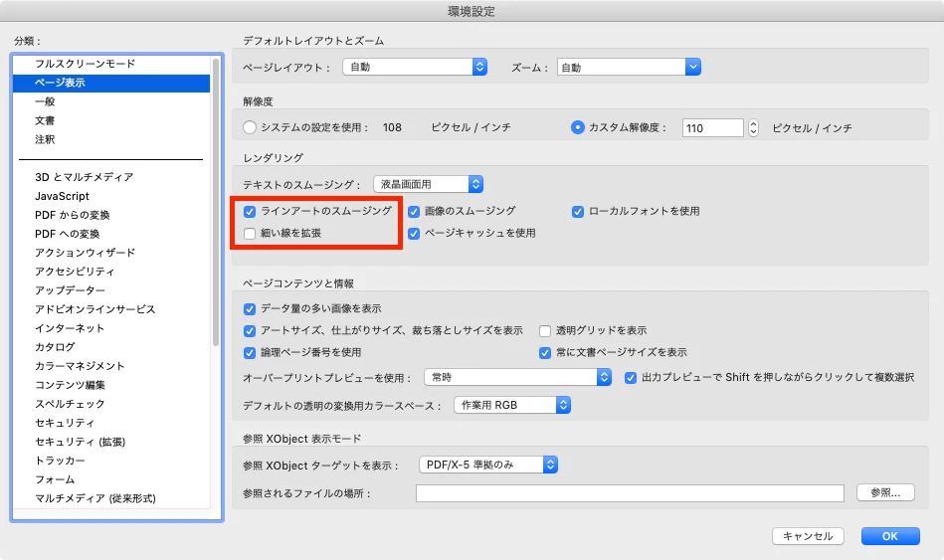Toggle 画像のスムージング checkbox
Viewport: 944px width, 560px height.
click(414, 211)
